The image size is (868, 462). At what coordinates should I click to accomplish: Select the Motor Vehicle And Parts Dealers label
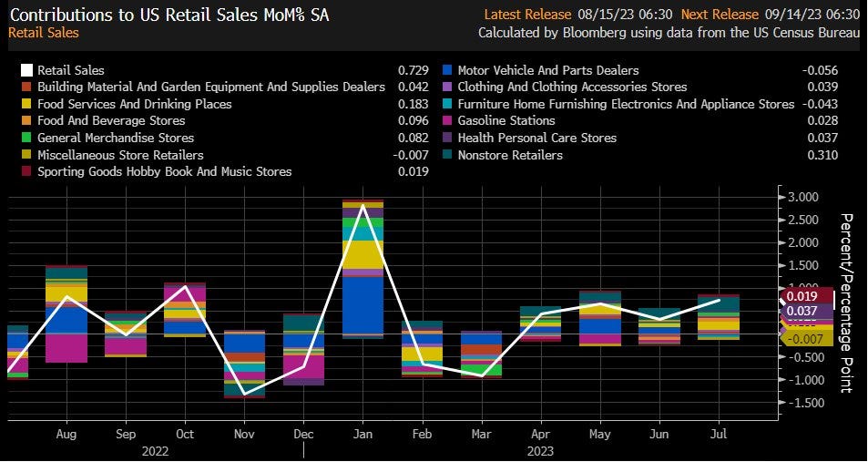coord(548,70)
